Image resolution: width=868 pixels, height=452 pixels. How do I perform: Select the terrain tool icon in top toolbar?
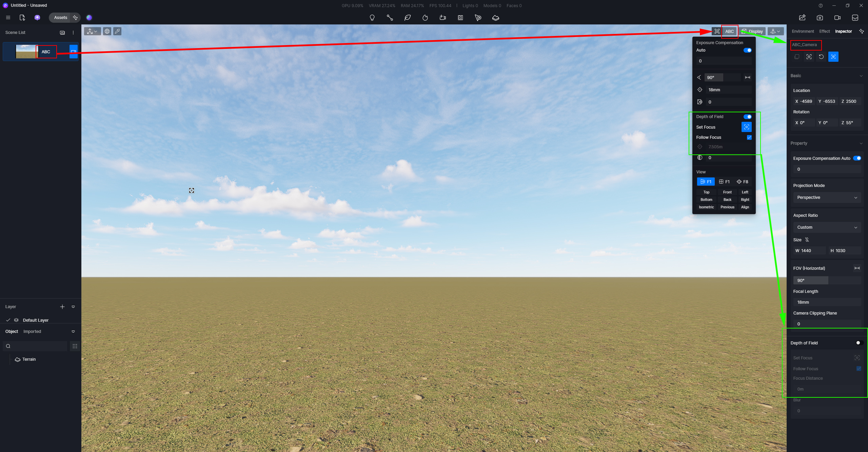pos(495,18)
